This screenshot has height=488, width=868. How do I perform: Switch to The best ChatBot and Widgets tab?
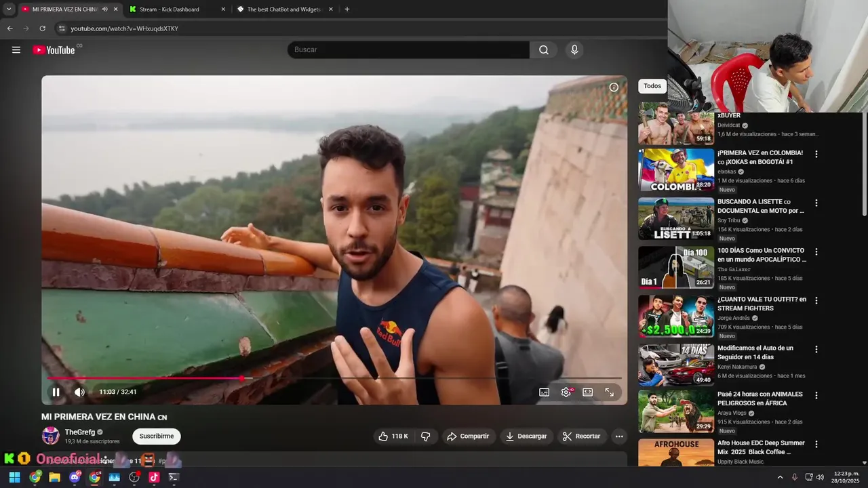coord(283,9)
